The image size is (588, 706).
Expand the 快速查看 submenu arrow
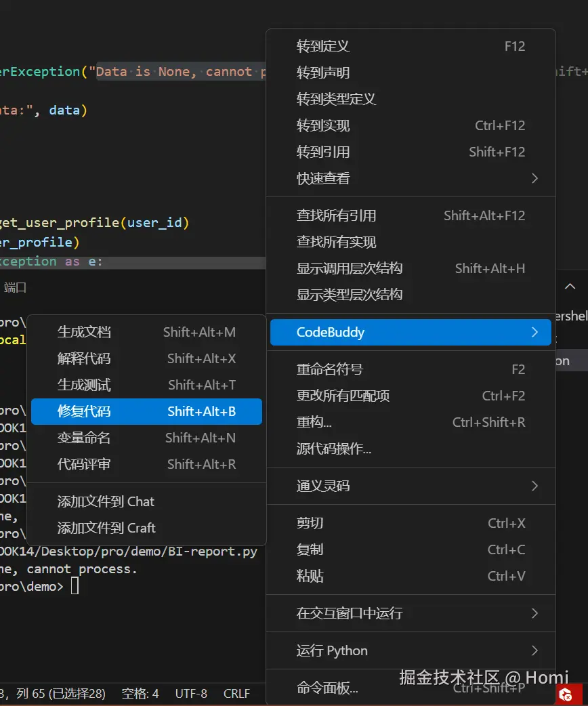point(534,178)
